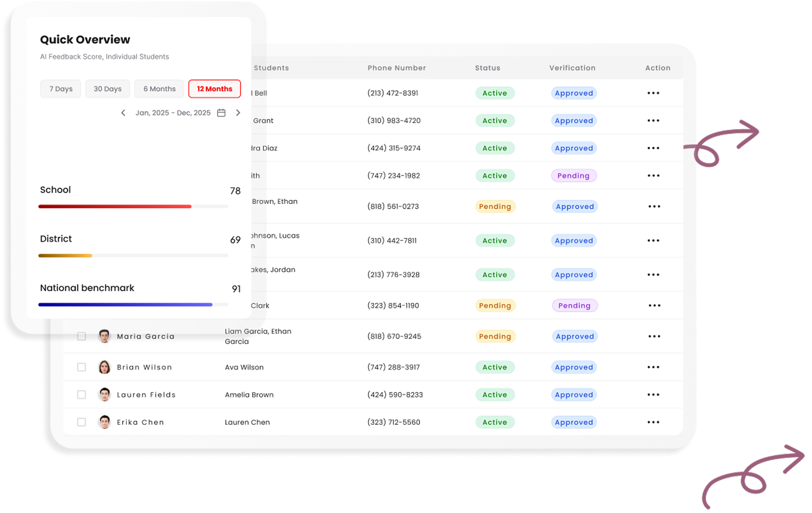The image size is (812, 513).
Task: Open three-dot menu for Maria Garcia row
Action: pos(654,336)
